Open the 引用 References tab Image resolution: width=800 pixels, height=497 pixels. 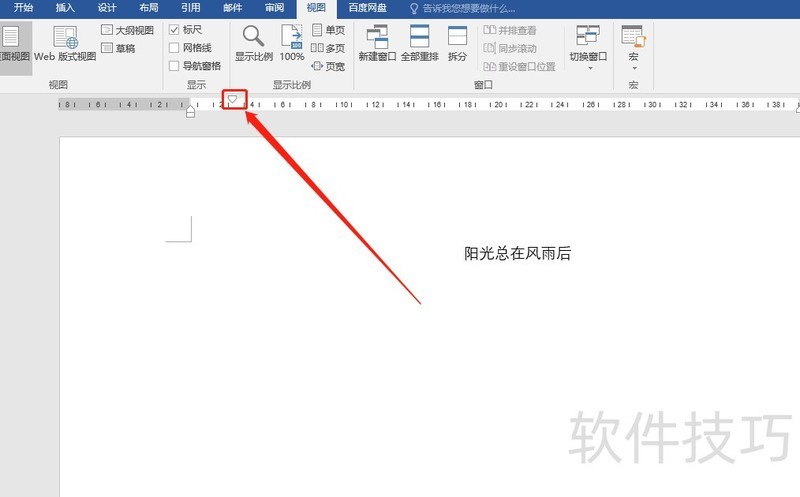[190, 8]
